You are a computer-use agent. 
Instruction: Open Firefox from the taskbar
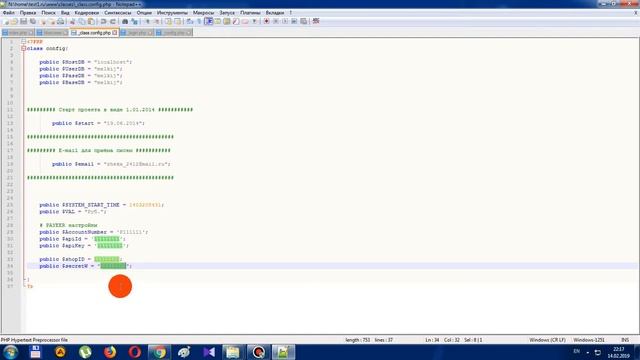[x=110, y=352]
